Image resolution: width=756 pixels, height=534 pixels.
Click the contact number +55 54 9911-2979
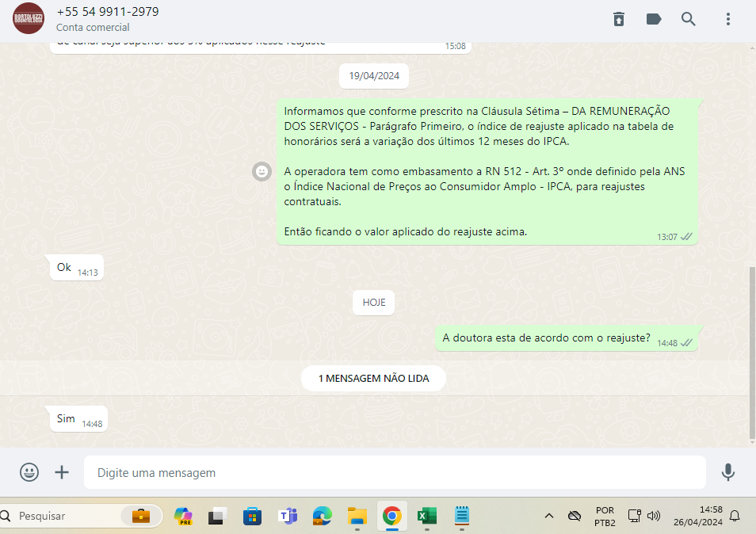tap(108, 12)
